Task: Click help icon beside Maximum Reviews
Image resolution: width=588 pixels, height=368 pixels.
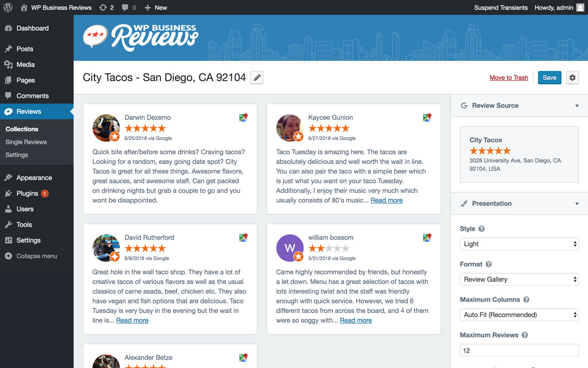Action: [525, 335]
